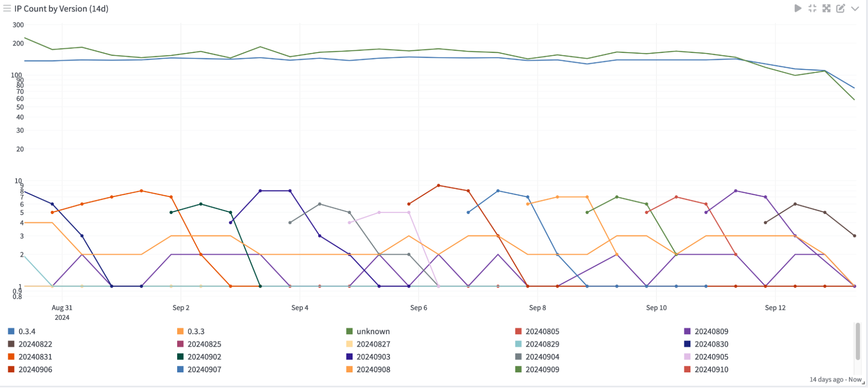
Task: Click the Sep 12 x-axis label
Action: click(775, 308)
